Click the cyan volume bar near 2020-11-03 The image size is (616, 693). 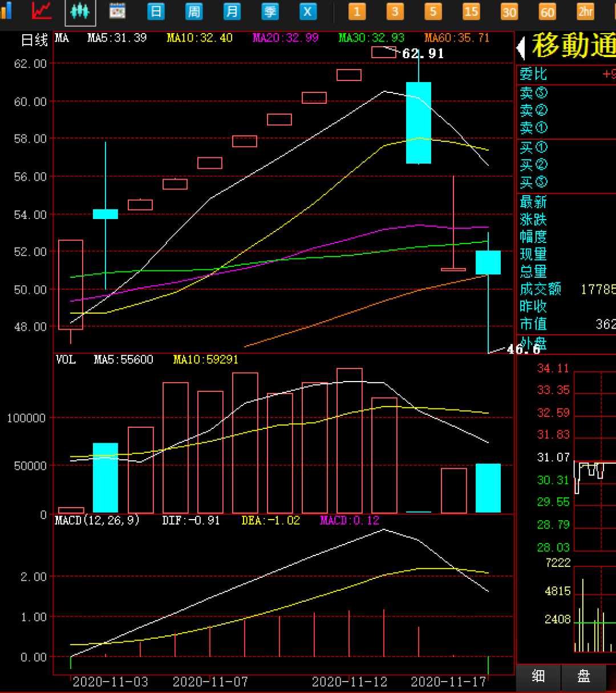tap(106, 478)
